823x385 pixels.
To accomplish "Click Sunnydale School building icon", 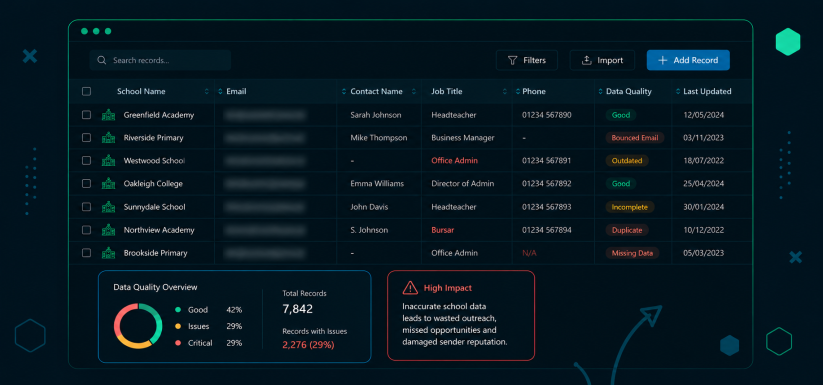I will pyautogui.click(x=108, y=207).
